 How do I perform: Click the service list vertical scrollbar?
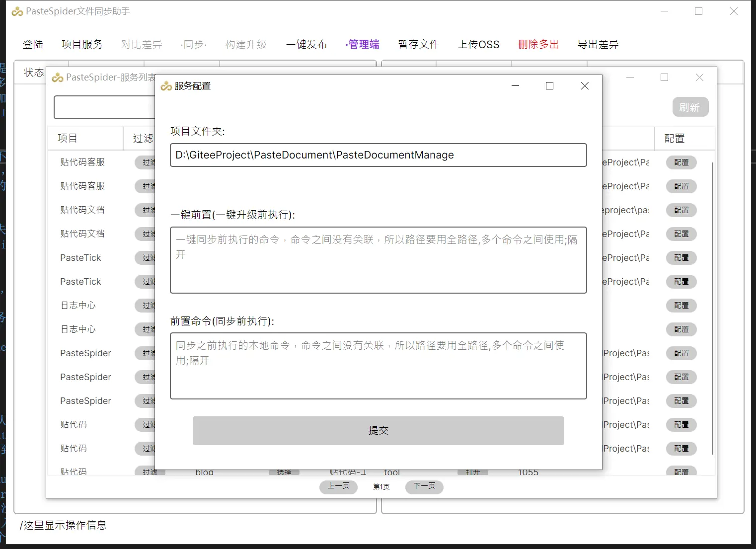[x=713, y=308]
